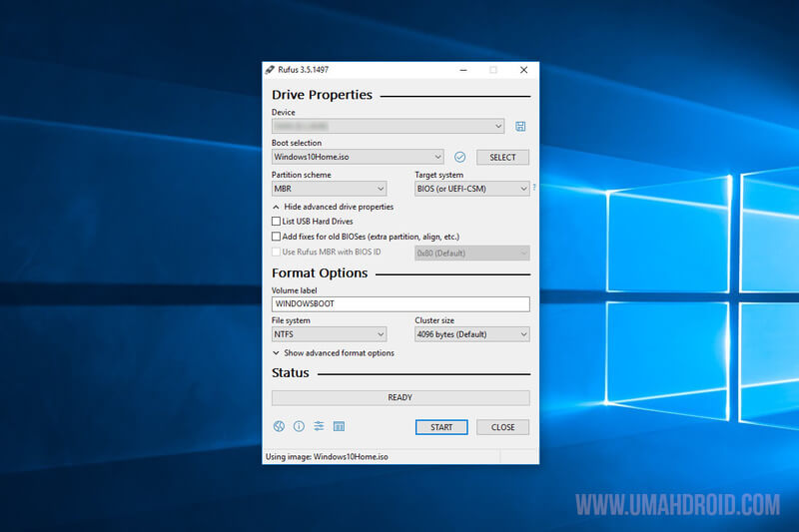
Task: Open the 0x80 (Default) BIOS ID dropdown
Action: tap(471, 253)
